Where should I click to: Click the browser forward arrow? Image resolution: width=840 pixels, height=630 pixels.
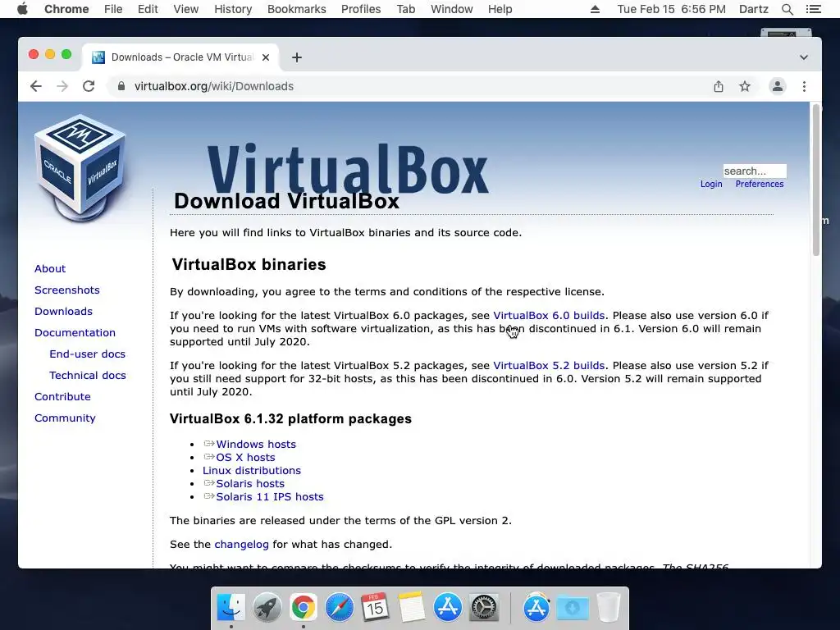62,86
